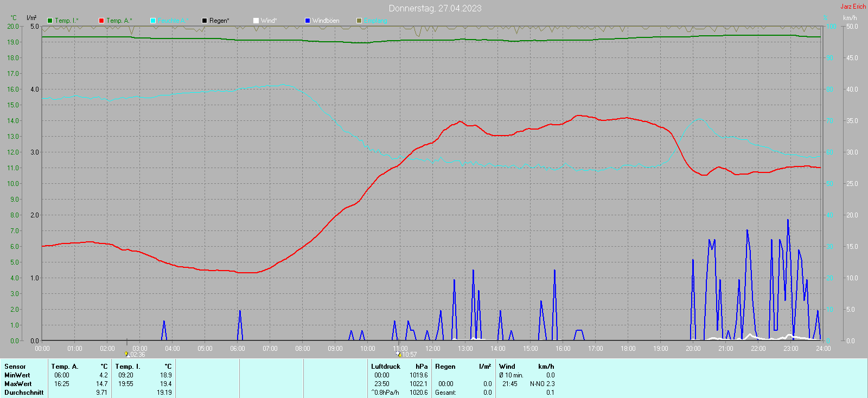Viewport: 868px width, 398px height.
Task: Click the Durchschnitt row label
Action: point(24,393)
